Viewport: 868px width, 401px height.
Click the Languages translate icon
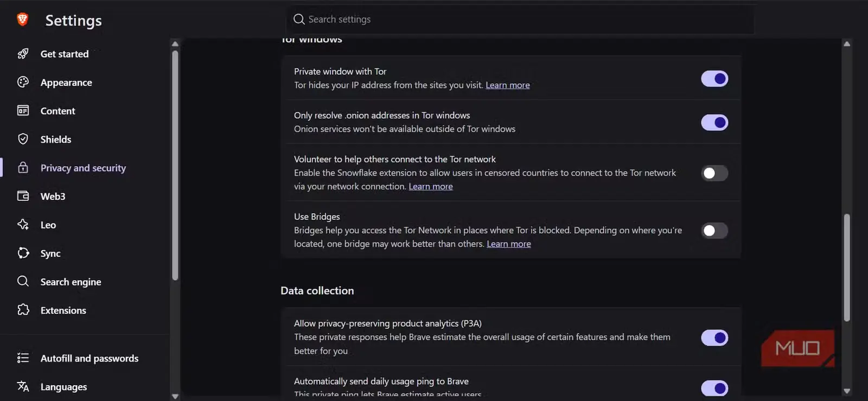tap(23, 386)
